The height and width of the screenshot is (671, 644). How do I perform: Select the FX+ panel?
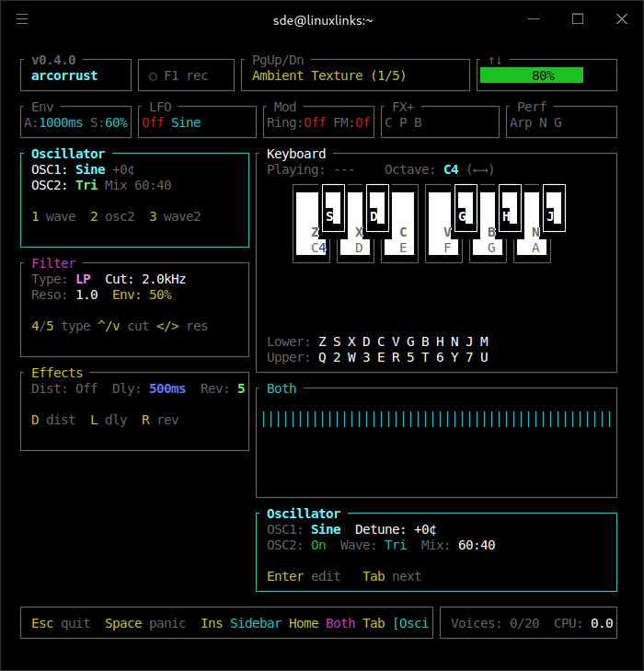pyautogui.click(x=440, y=121)
